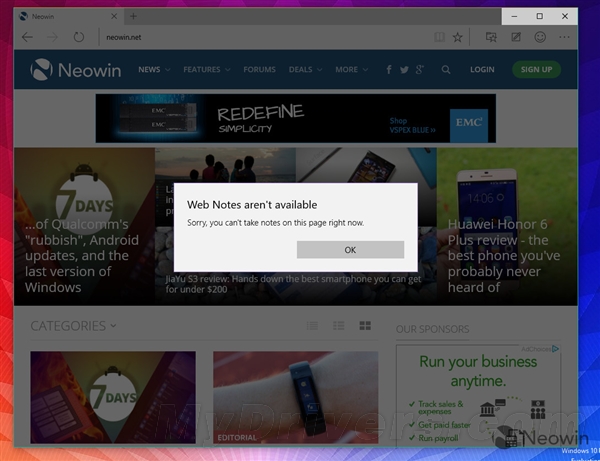The width and height of the screenshot is (600, 461).
Task: Open the More actions ellipsis menu
Action: point(567,37)
